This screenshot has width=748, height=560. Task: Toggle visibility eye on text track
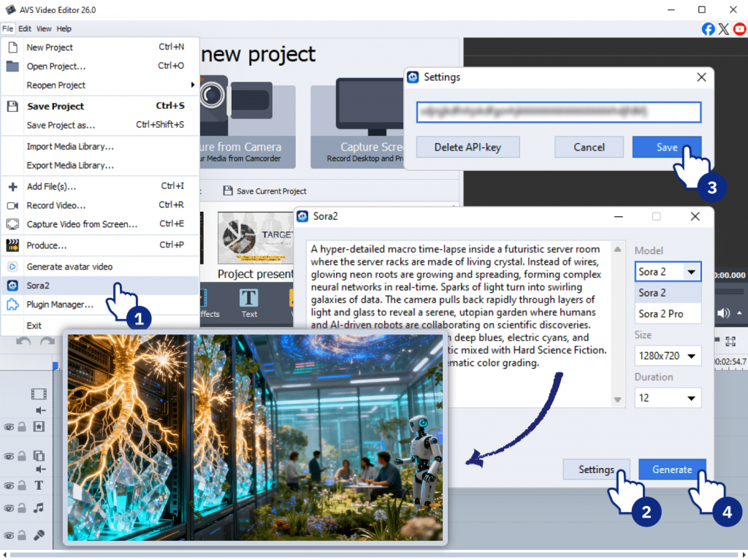pyautogui.click(x=9, y=486)
